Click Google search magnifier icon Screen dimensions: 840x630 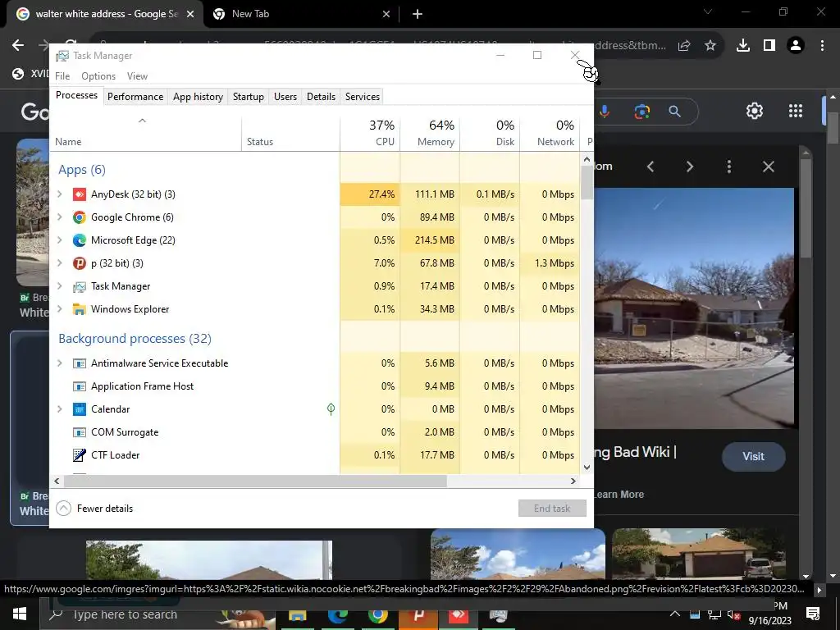(674, 111)
